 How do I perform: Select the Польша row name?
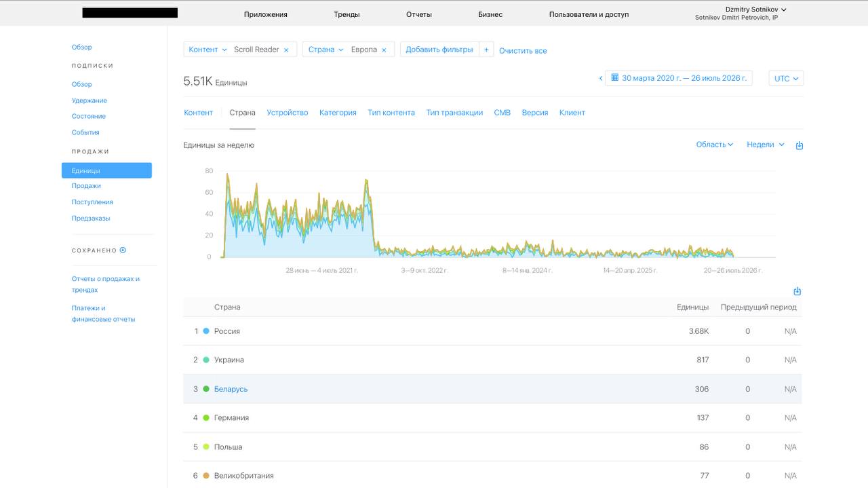click(x=228, y=447)
